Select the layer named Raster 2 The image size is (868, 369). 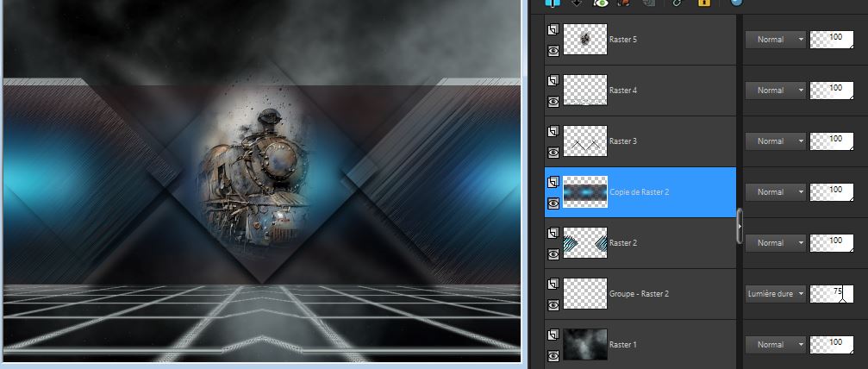[622, 242]
